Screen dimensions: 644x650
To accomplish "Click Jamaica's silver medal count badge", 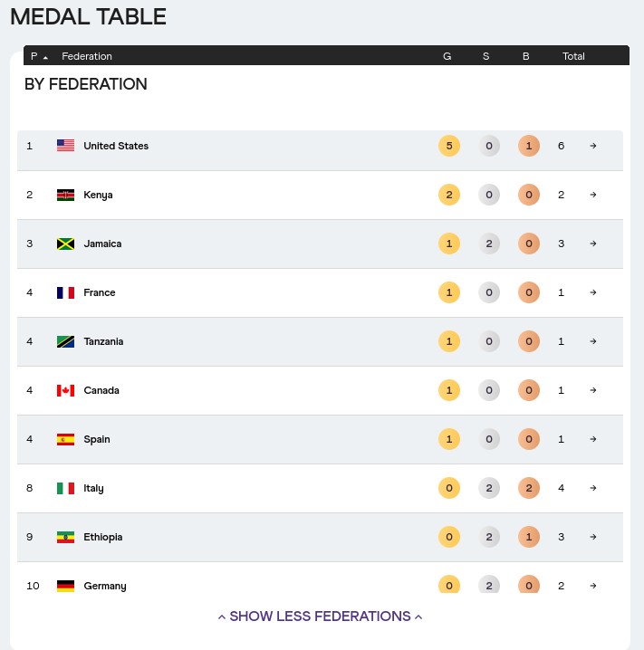I will click(x=488, y=244).
